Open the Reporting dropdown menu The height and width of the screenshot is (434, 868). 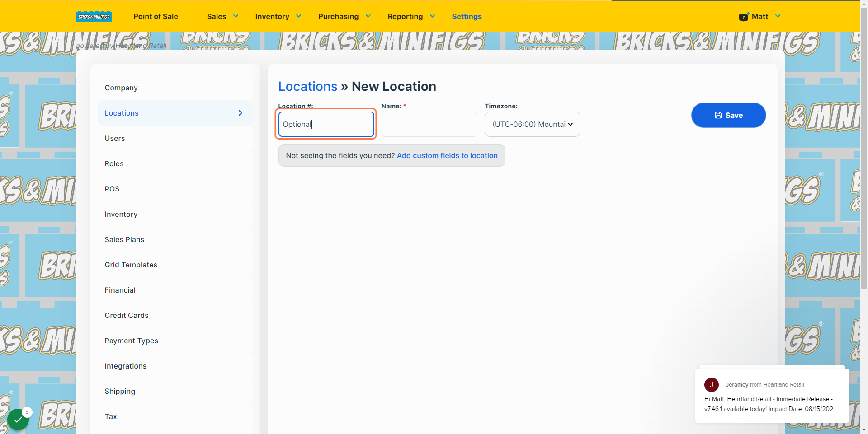pyautogui.click(x=411, y=16)
